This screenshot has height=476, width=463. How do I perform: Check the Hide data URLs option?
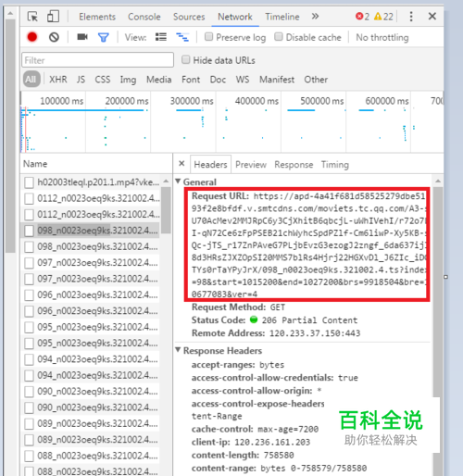pyautogui.click(x=185, y=59)
